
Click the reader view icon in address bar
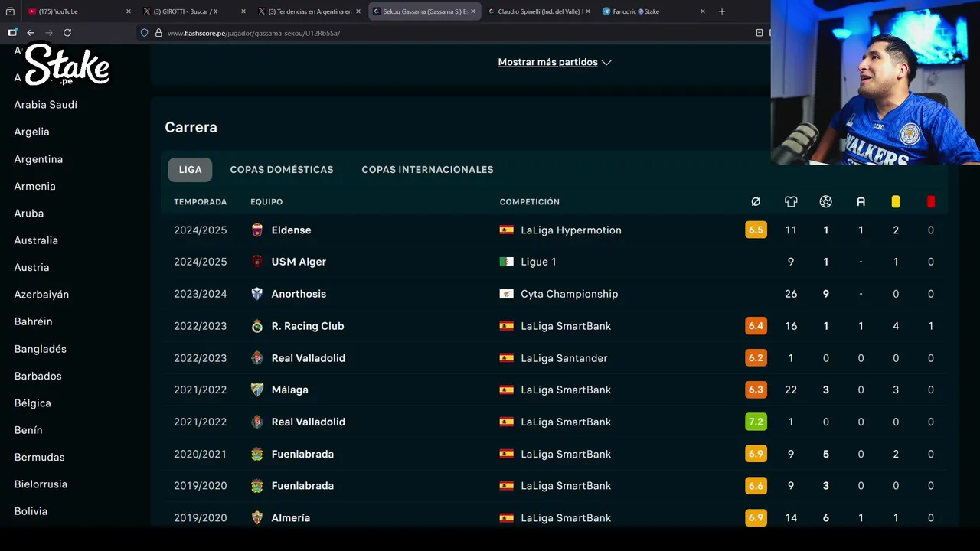[x=759, y=33]
